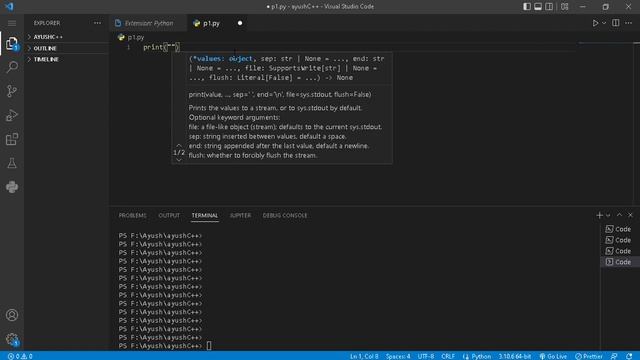Select fourth highlighted Code terminal
Viewport: 640px width, 360px height.
click(620, 262)
